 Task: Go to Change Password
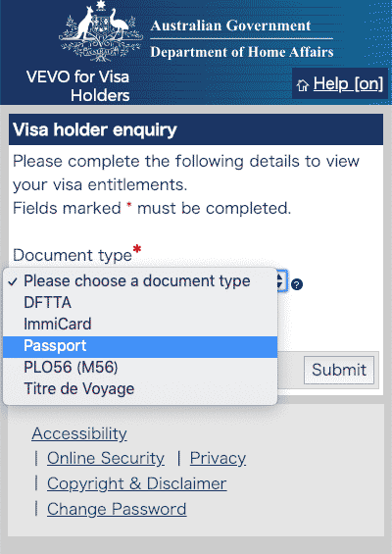pos(117,509)
